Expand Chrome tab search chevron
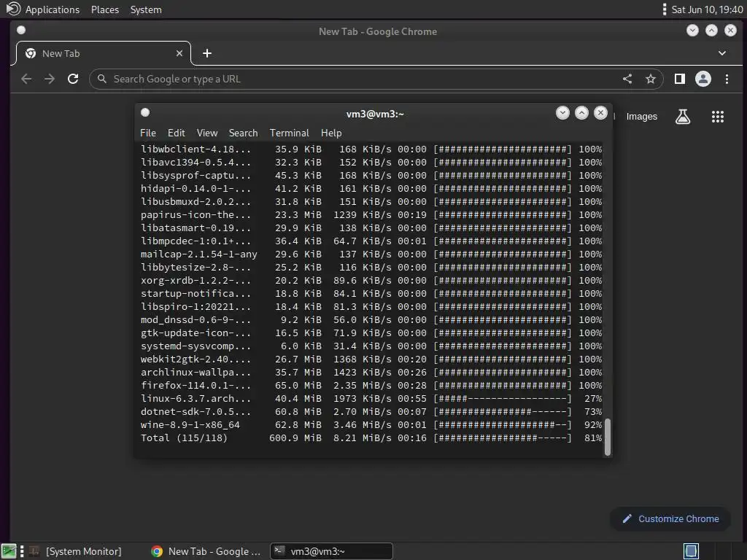The image size is (747, 560). click(722, 53)
